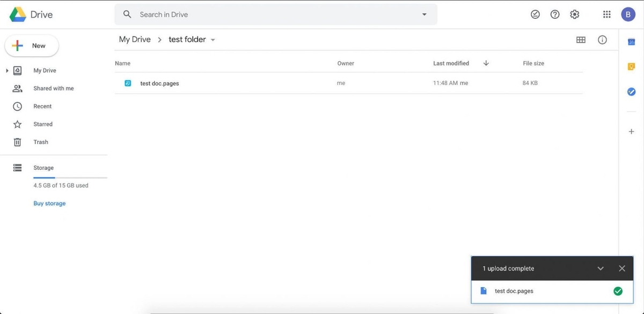
Task: Expand My Drive in the sidebar tree
Action: [x=6, y=70]
